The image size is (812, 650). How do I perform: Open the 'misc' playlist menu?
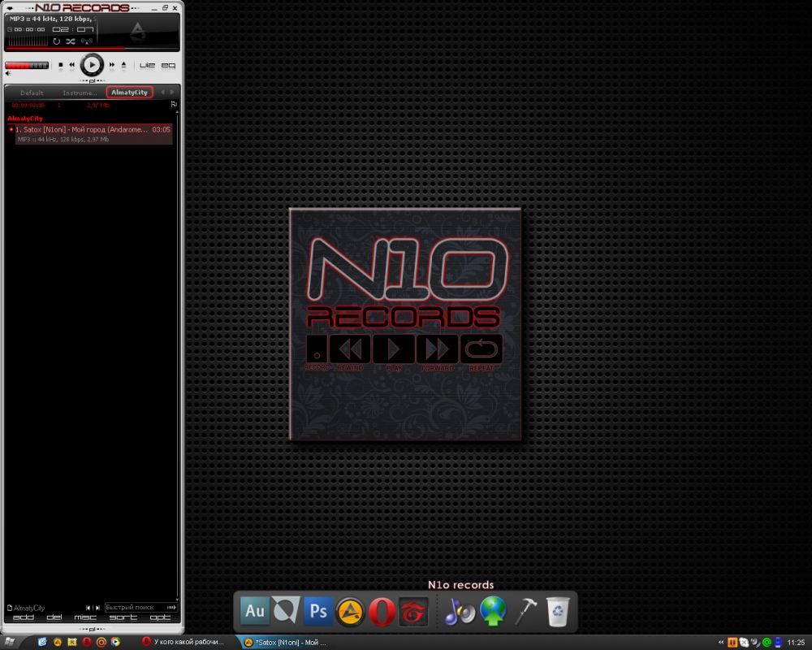coord(85,617)
